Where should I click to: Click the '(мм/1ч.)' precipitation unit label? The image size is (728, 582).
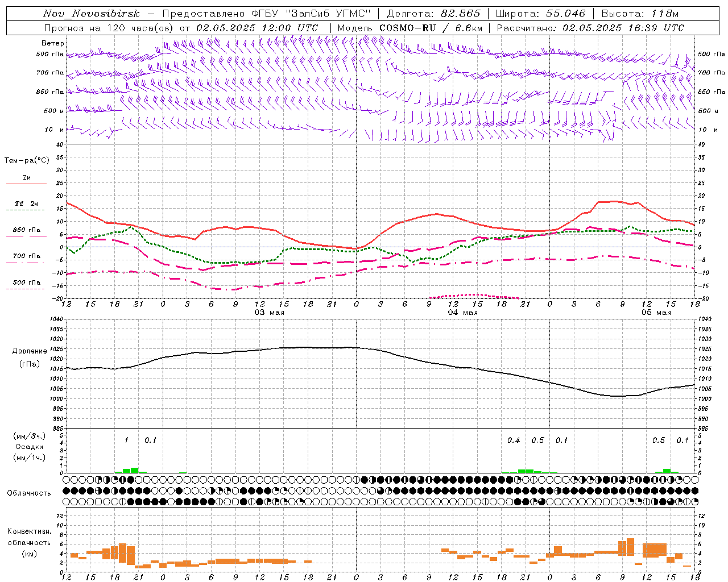point(30,458)
